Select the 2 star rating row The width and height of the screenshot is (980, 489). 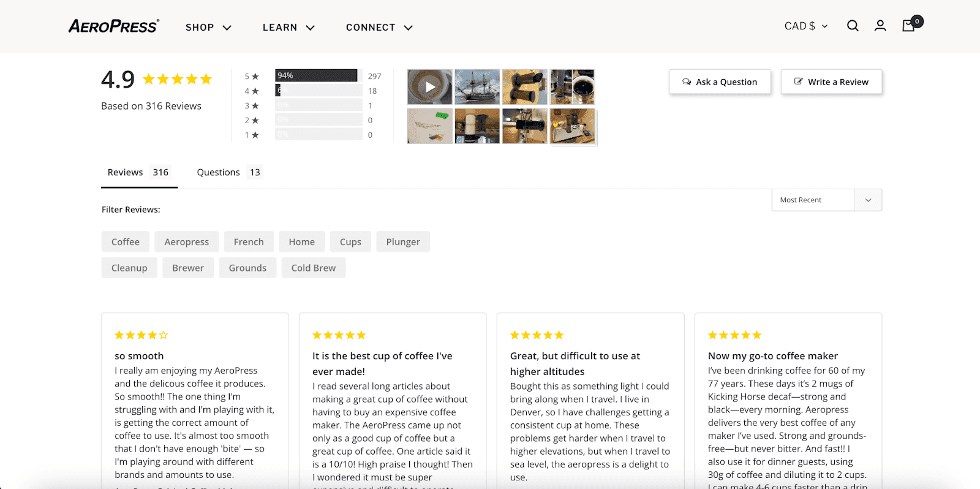coord(312,120)
